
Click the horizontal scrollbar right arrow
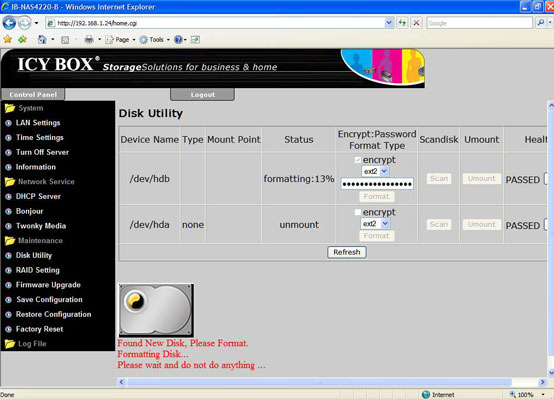tap(542, 382)
